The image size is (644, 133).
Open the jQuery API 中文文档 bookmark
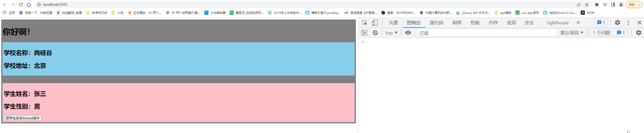coord(473,13)
